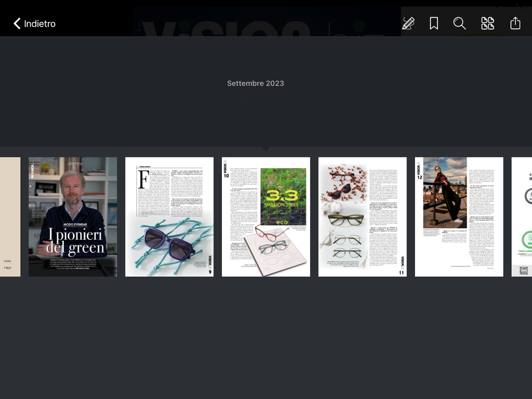Open the pencil annotation tool
532x399 pixels.
408,23
